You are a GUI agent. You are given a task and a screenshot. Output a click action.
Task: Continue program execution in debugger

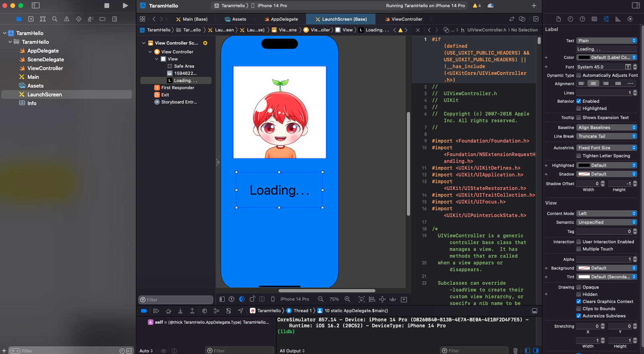coord(156,311)
